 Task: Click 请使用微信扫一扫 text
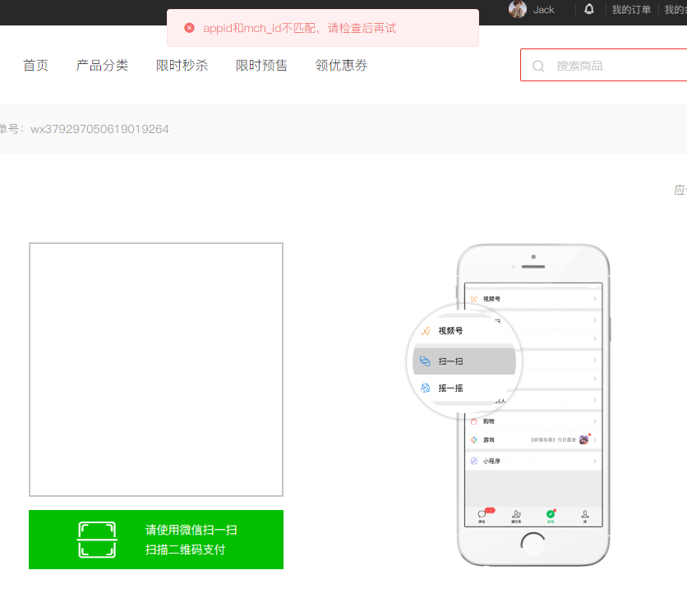click(x=191, y=530)
